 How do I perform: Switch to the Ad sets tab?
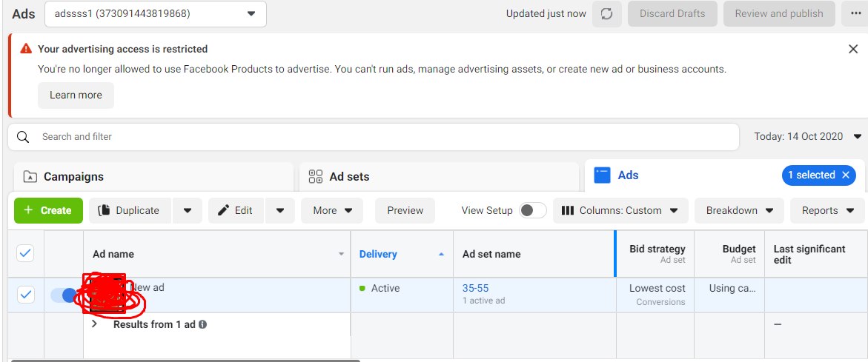coord(439,177)
